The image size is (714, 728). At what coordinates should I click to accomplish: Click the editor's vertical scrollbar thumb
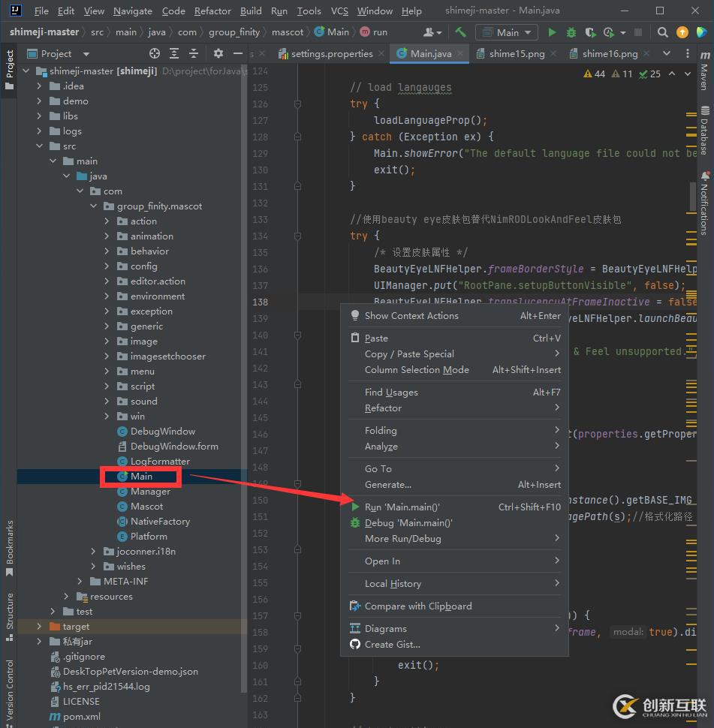click(x=693, y=195)
